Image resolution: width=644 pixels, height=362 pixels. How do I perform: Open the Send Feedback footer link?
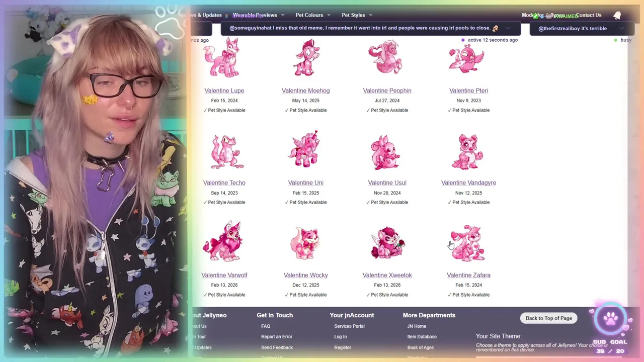[x=277, y=347]
